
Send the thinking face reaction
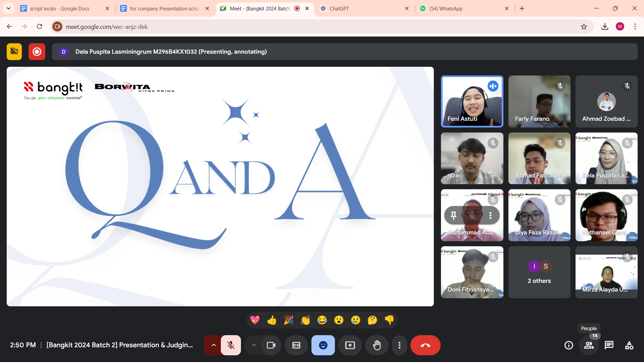[373, 320]
